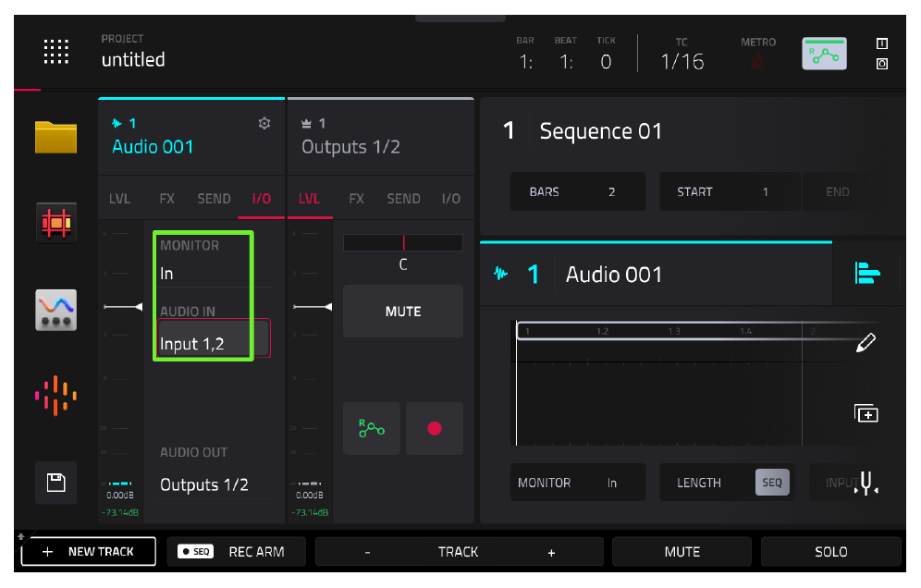921x588 pixels.
Task: Select the pencil draw tool
Action: tap(866, 342)
